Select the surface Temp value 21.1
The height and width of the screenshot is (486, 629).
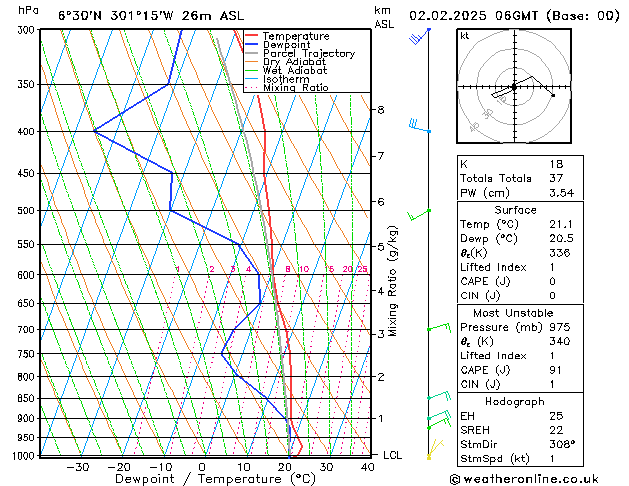click(561, 224)
